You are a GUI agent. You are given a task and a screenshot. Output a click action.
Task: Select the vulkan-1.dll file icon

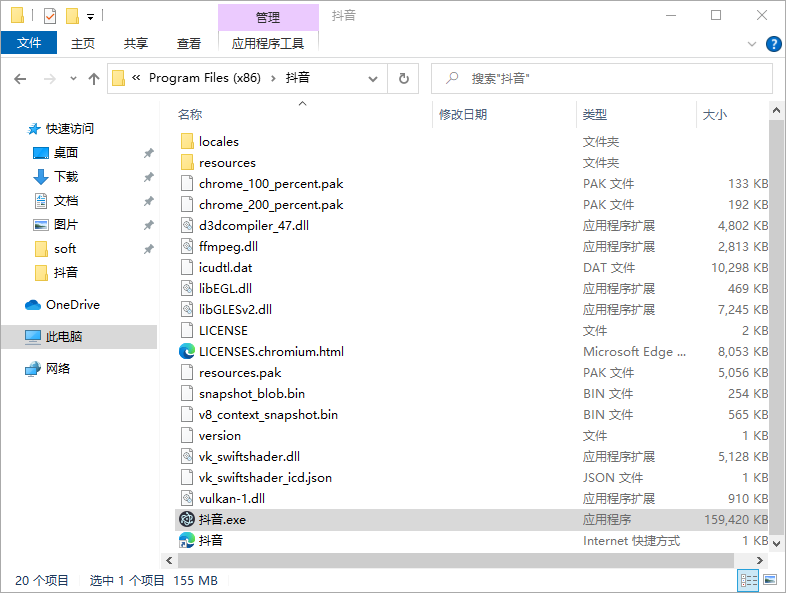[x=187, y=499]
